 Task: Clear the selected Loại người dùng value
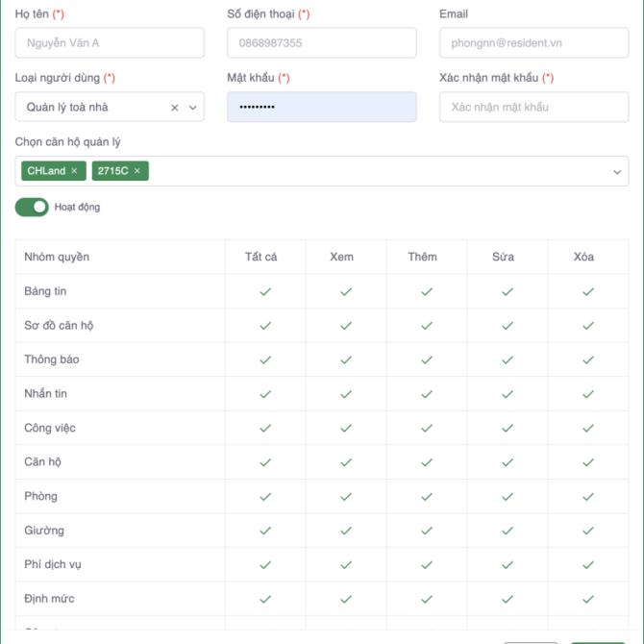(x=174, y=108)
